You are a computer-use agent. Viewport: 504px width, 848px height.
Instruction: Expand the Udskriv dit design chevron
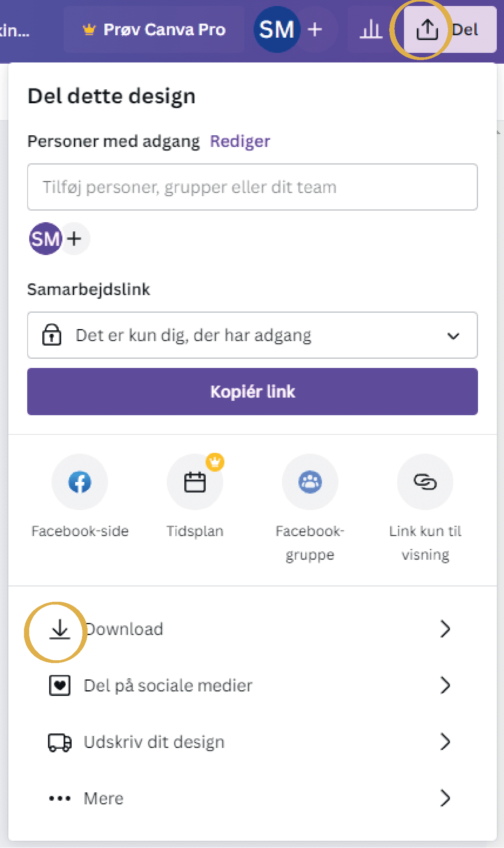446,742
